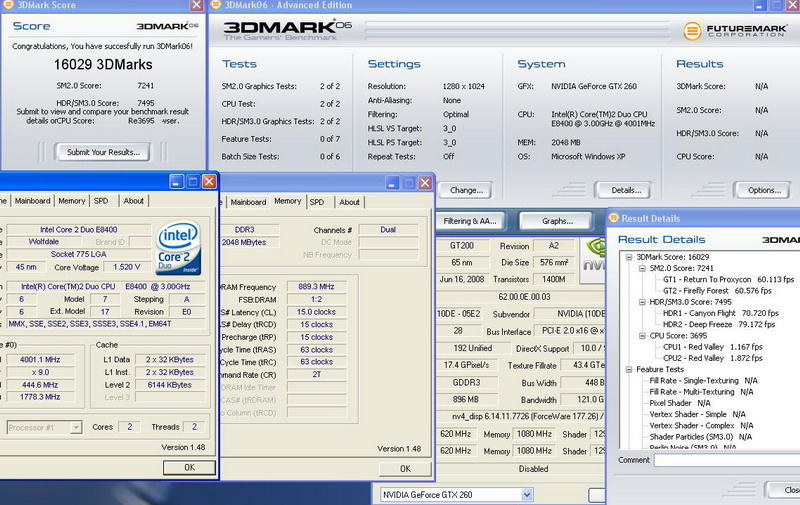This screenshot has width=800, height=505.
Task: Select HDR2 - Deep Freeze result row
Action: (719, 324)
